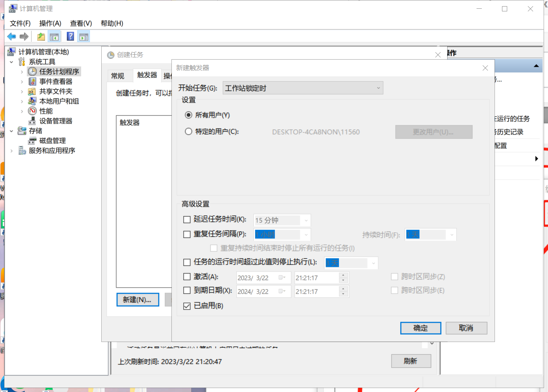Open the 开始任务 dropdown (工作站锁定时)
Image resolution: width=548 pixels, height=392 pixels.
coord(303,88)
